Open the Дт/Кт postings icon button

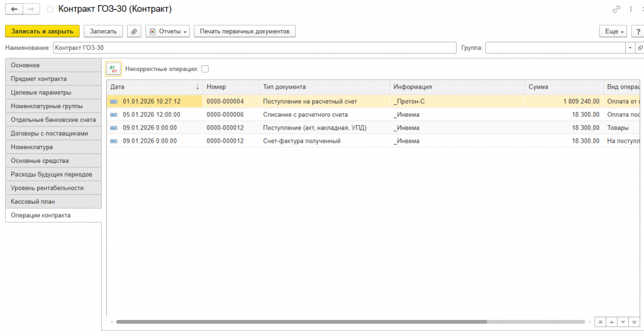coord(114,69)
